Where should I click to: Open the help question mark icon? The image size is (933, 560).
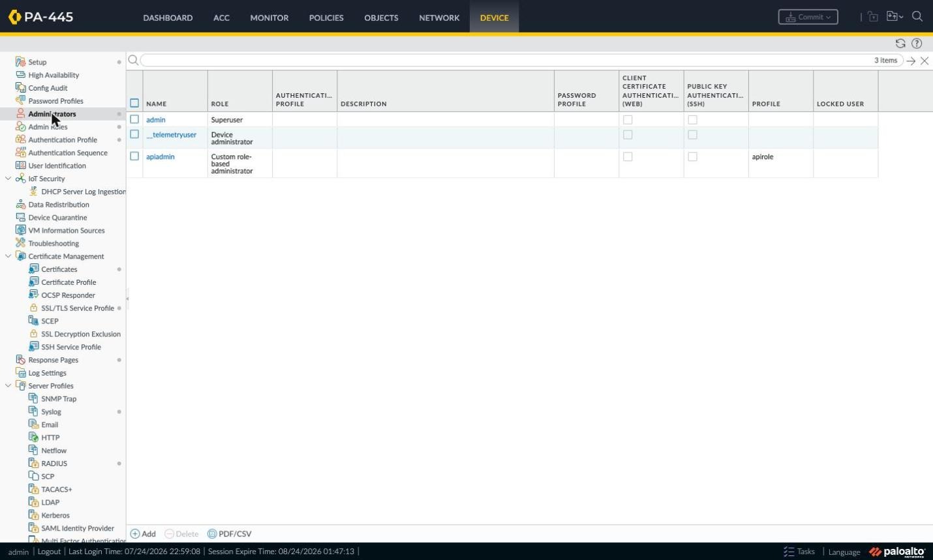point(917,44)
